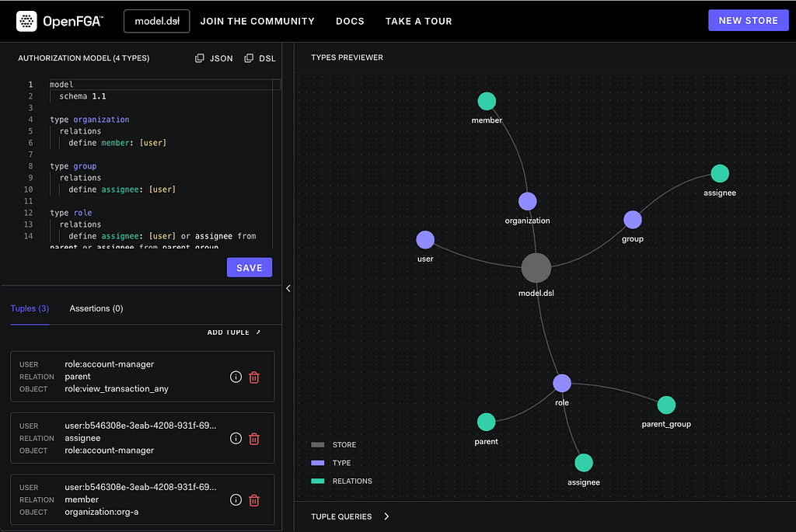Select the assignee node linked to group
796x532 pixels.
pos(720,173)
